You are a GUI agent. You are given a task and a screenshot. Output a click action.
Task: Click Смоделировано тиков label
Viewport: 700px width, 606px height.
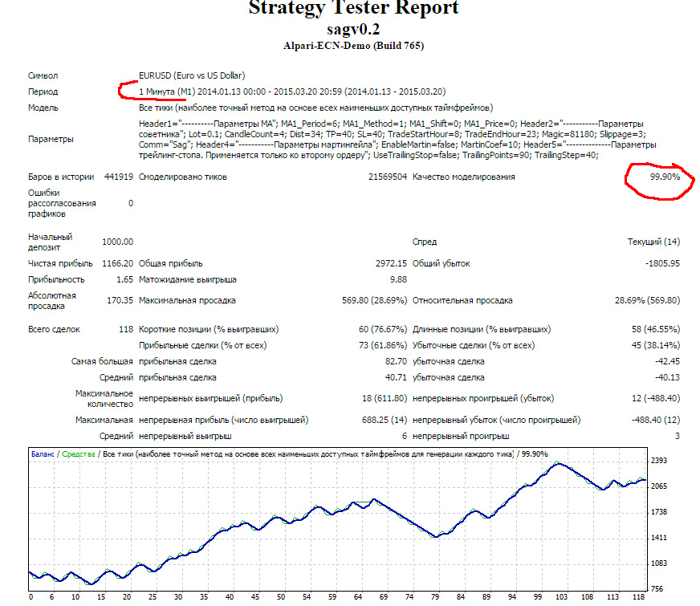click(x=182, y=177)
